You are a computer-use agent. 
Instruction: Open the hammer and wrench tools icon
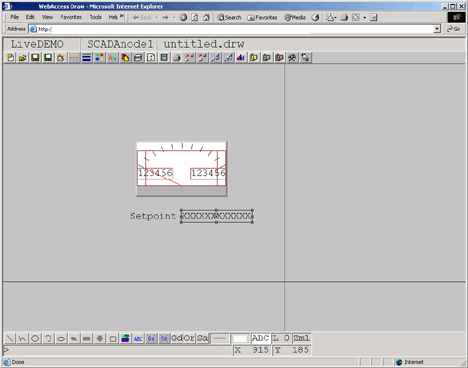[292, 58]
